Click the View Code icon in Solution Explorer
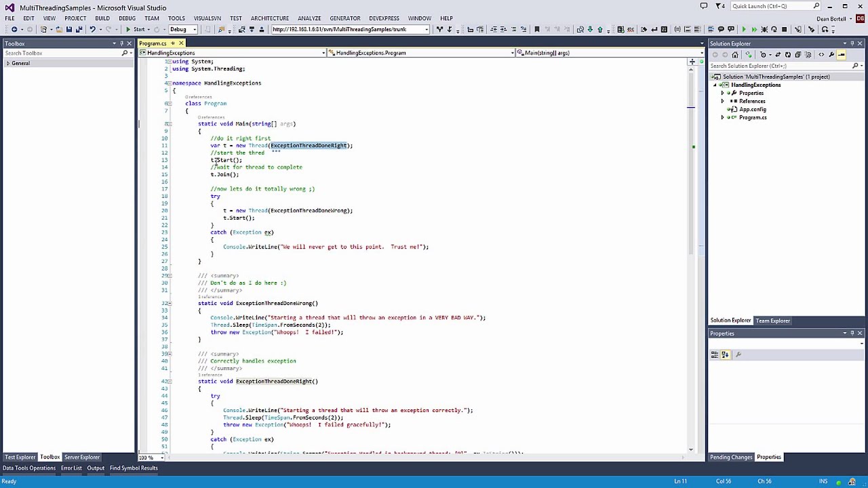Image resolution: width=868 pixels, height=488 pixels. (821, 55)
